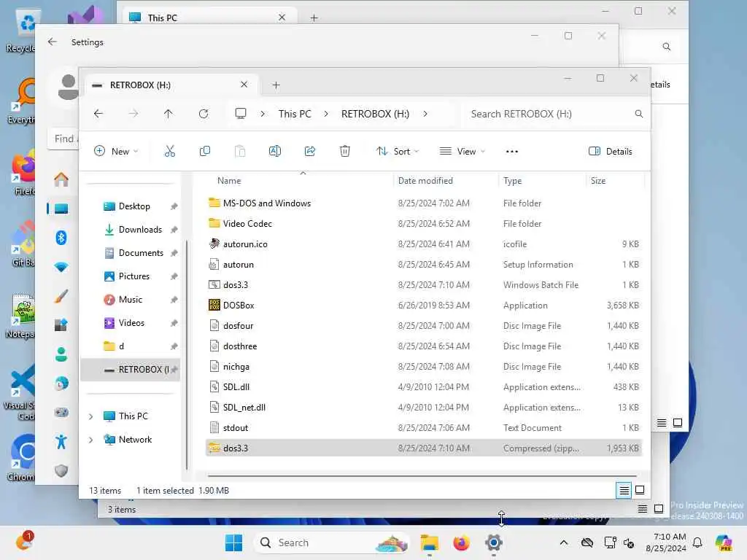Select Videos in Quick access

click(131, 323)
